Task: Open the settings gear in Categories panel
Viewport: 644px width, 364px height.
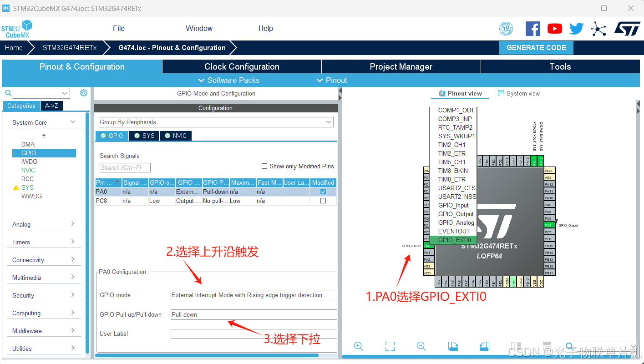Action: pyautogui.click(x=84, y=93)
